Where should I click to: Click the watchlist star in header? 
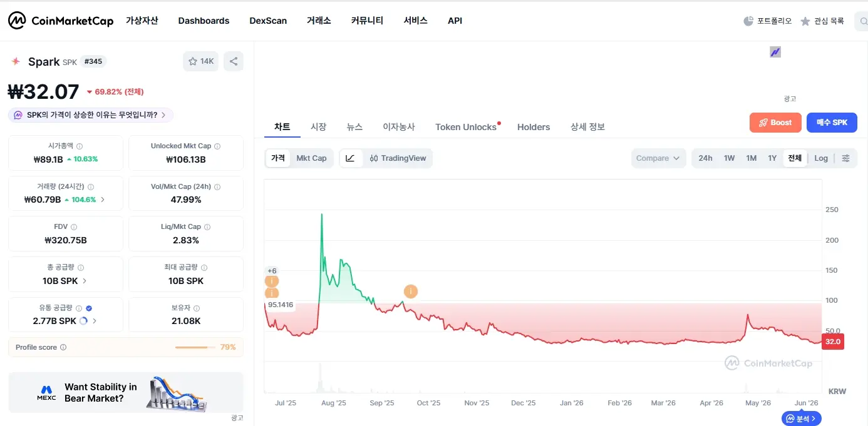pyautogui.click(x=805, y=21)
